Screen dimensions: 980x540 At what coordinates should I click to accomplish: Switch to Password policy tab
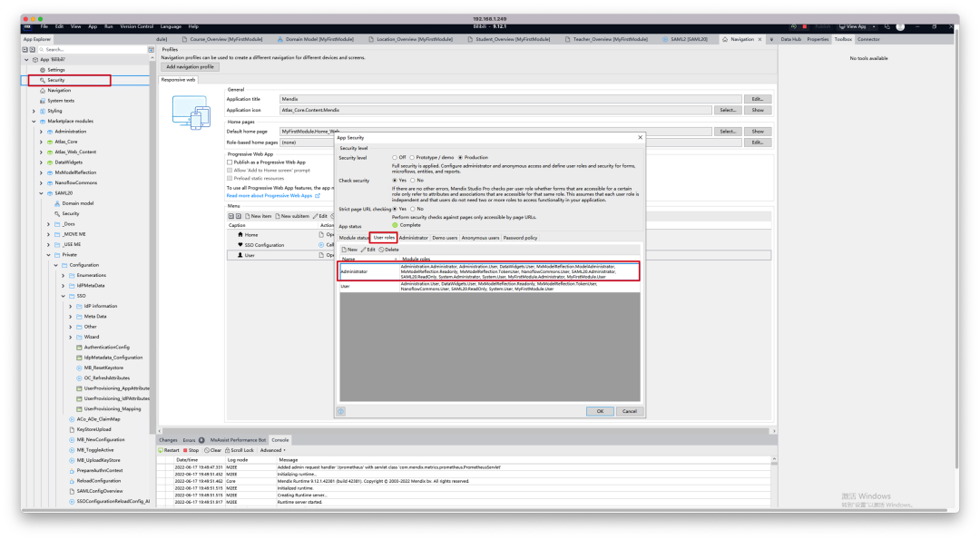point(520,238)
